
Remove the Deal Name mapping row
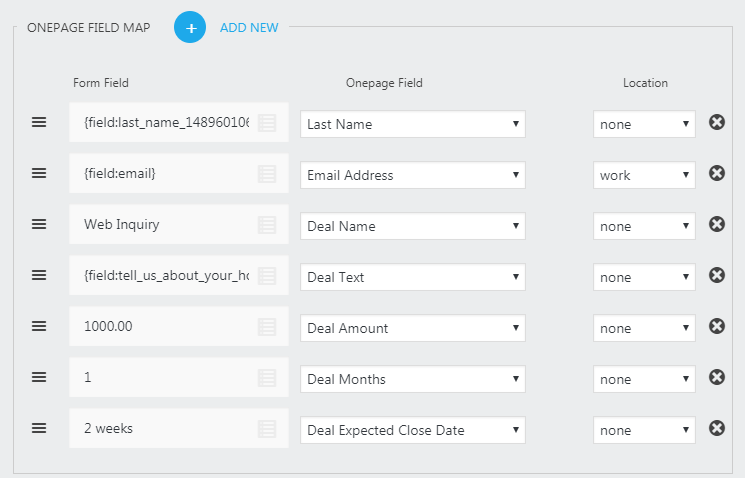[716, 224]
